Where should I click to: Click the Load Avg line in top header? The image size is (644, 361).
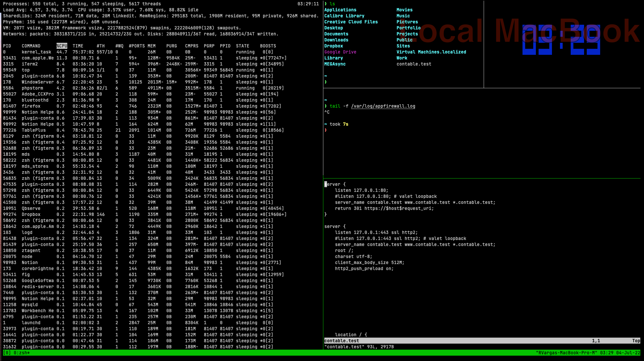[101, 10]
